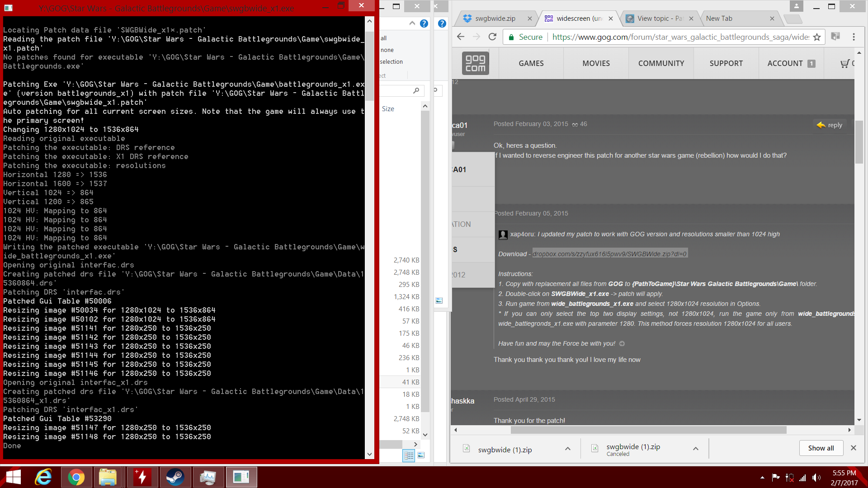Open the menu for the canceled swgbwide download
This screenshot has height=488, width=868.
696,449
